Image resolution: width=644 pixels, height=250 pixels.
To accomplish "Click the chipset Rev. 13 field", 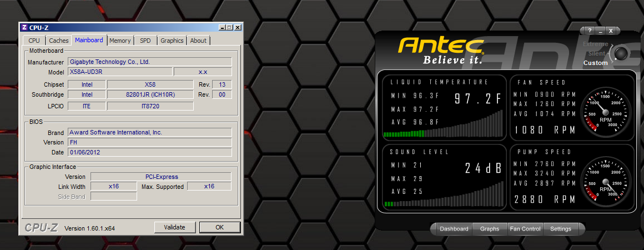I will pyautogui.click(x=222, y=84).
